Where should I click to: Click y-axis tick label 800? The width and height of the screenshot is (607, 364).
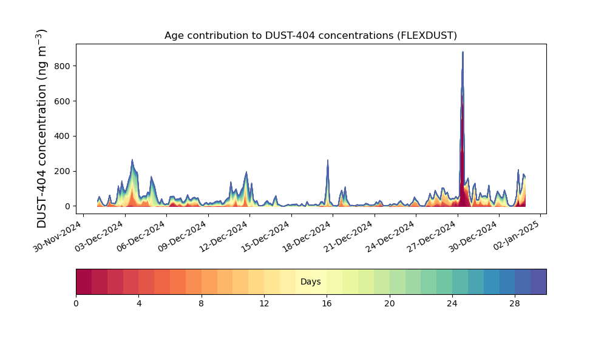point(63,66)
